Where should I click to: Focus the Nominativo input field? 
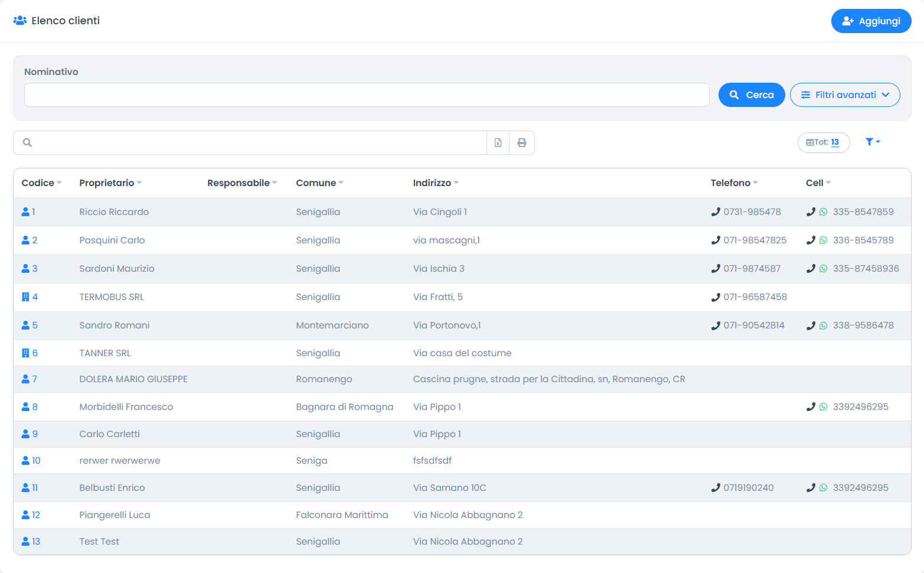pyautogui.click(x=367, y=95)
